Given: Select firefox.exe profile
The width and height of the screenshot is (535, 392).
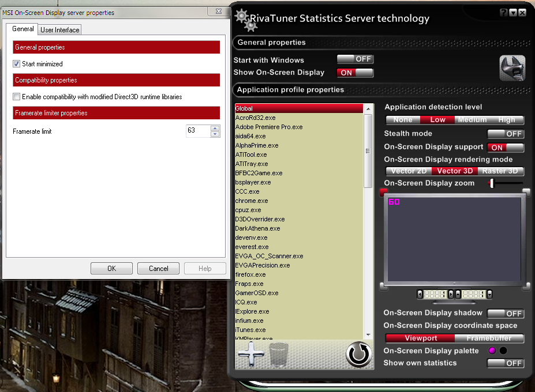Looking at the screenshot, I should pos(299,274).
